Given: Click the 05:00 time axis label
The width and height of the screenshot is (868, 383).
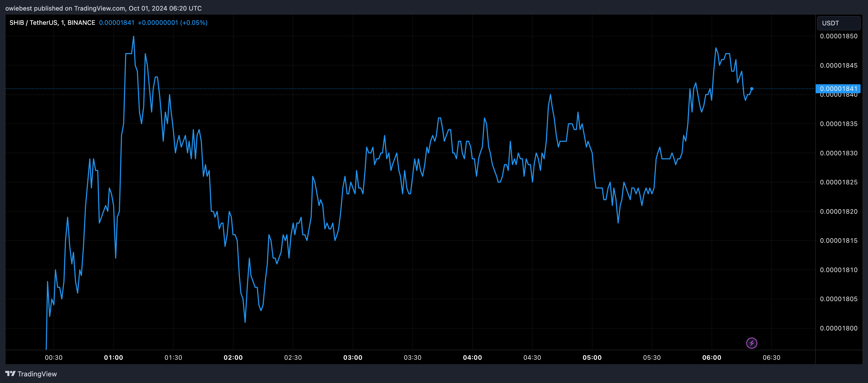Looking at the screenshot, I should pos(592,357).
